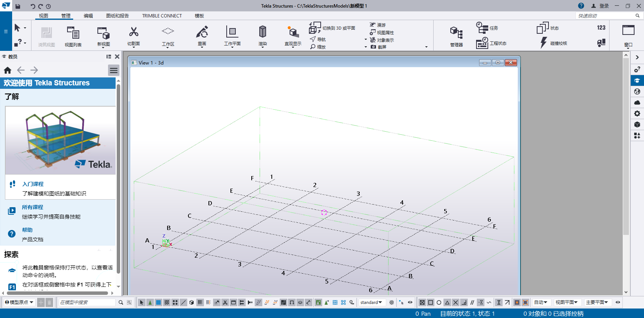The height and width of the screenshot is (318, 644).
Task: Switch to the 模板 ribbon tab
Action: [x=199, y=16]
